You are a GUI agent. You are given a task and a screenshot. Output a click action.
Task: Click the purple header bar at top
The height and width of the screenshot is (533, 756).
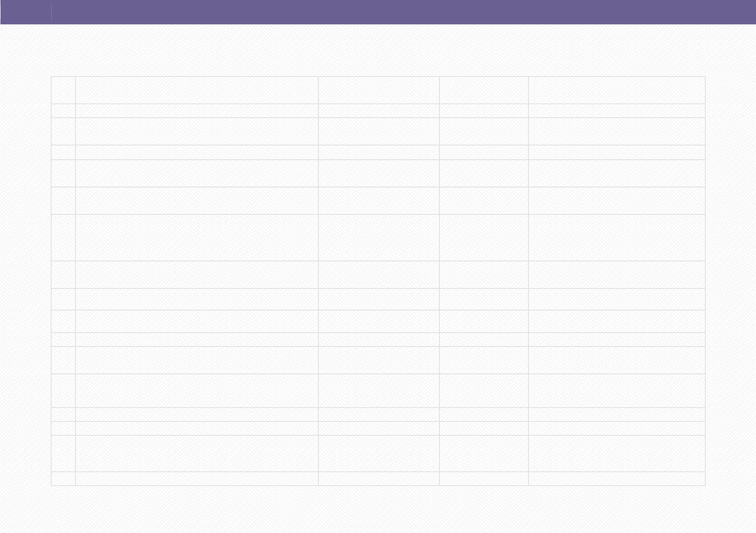(378, 12)
